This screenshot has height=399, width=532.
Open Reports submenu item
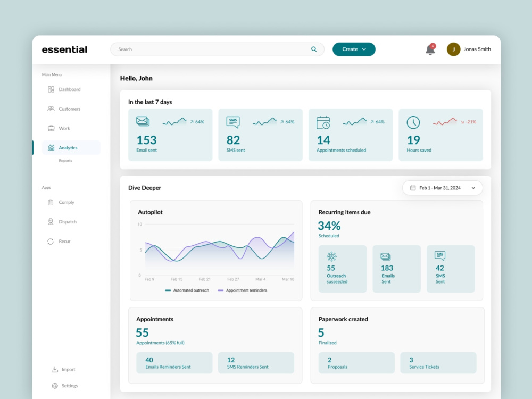coord(65,161)
